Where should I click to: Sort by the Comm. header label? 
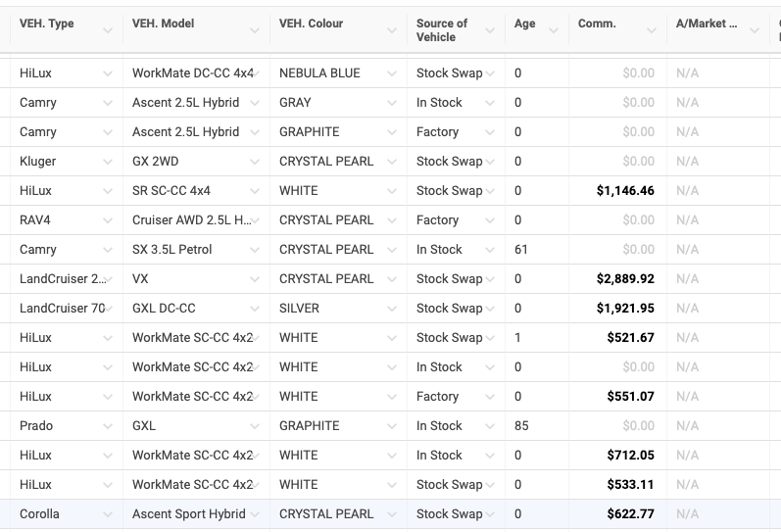tap(597, 24)
